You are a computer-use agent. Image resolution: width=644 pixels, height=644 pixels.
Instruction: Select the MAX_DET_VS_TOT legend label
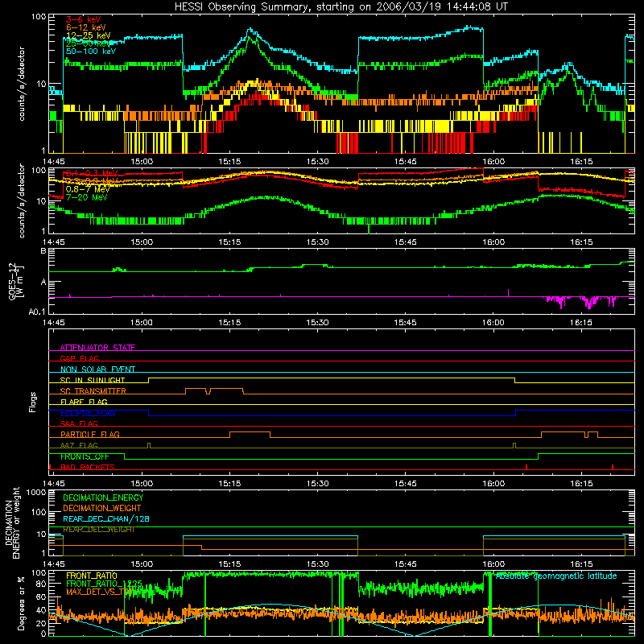100,592
